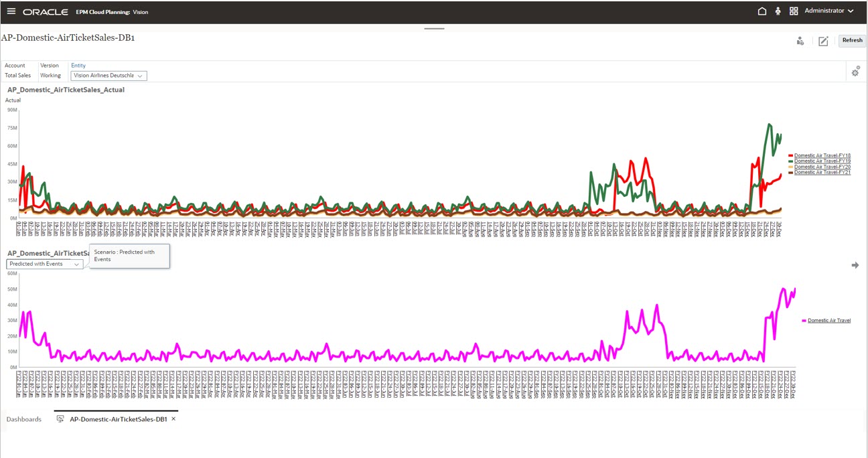Click the Refresh button

pyautogui.click(x=851, y=40)
